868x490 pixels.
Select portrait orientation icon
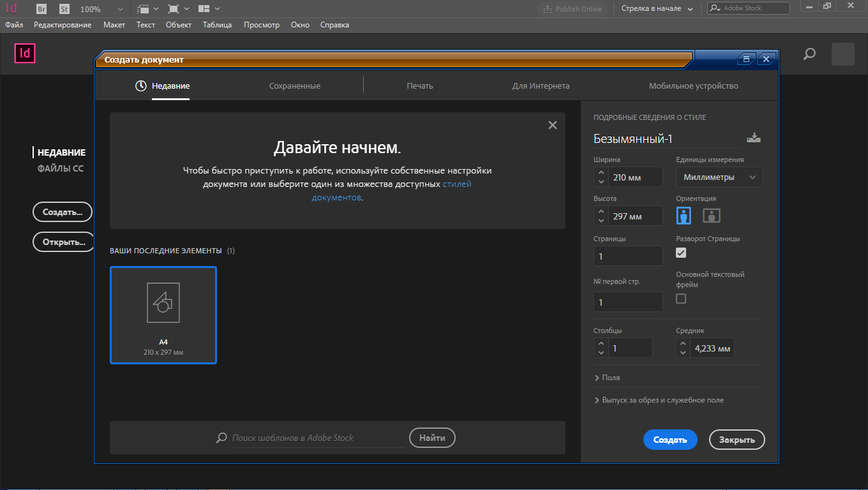(684, 216)
